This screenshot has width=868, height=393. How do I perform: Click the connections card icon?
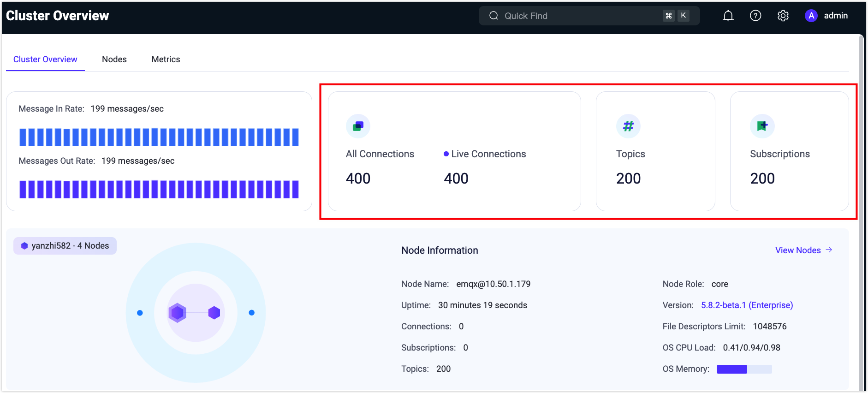pyautogui.click(x=358, y=126)
